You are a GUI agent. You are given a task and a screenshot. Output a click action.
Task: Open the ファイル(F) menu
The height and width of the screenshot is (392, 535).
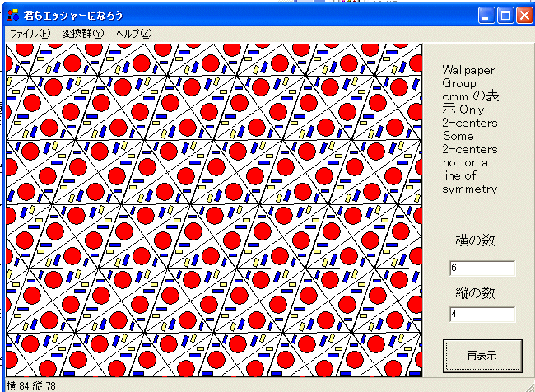pos(30,34)
